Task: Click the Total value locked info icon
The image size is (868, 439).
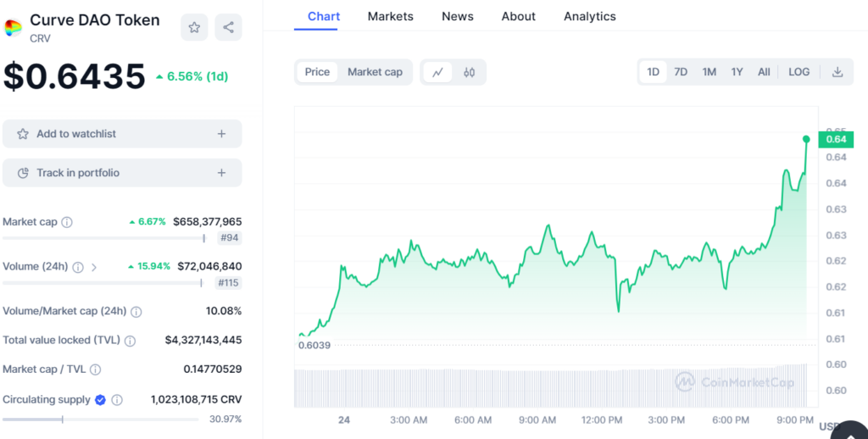Action: 130,341
